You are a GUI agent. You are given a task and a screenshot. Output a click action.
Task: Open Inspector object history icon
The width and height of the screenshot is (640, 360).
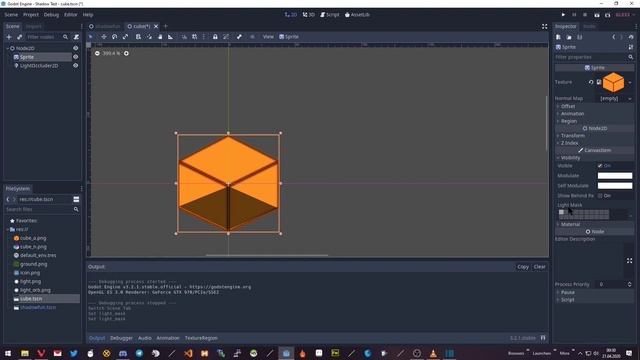click(631, 37)
